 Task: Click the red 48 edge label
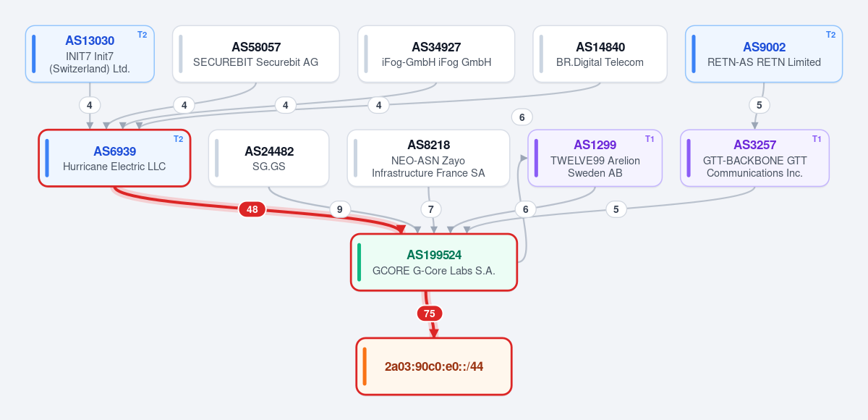(x=252, y=209)
